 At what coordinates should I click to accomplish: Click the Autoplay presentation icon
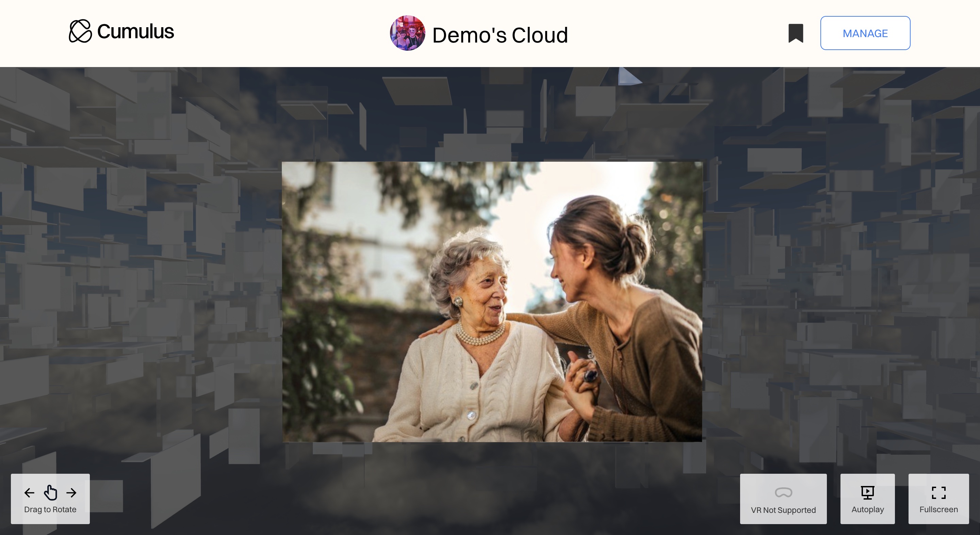click(x=867, y=492)
